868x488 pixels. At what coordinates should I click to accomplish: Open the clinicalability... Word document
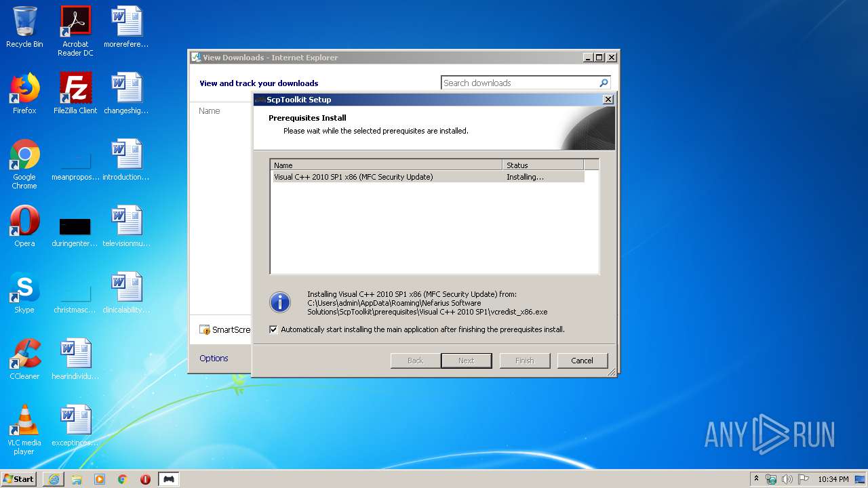[x=126, y=293]
